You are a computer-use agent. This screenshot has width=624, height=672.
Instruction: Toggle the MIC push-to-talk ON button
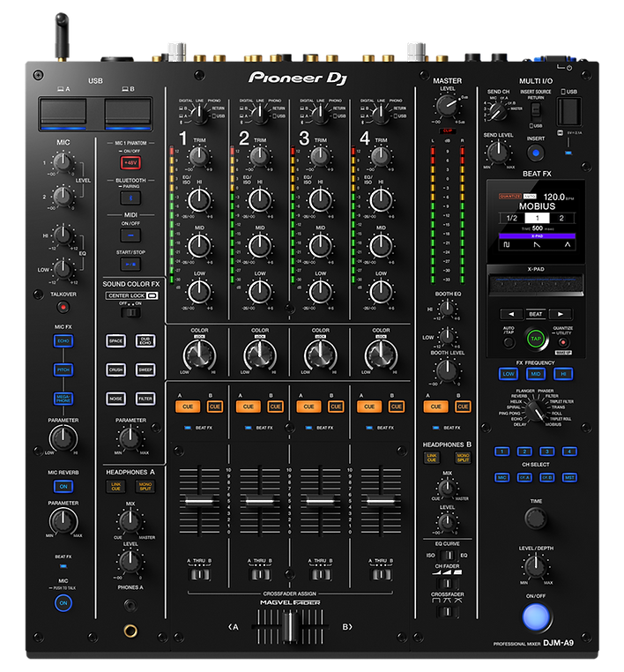click(x=63, y=603)
